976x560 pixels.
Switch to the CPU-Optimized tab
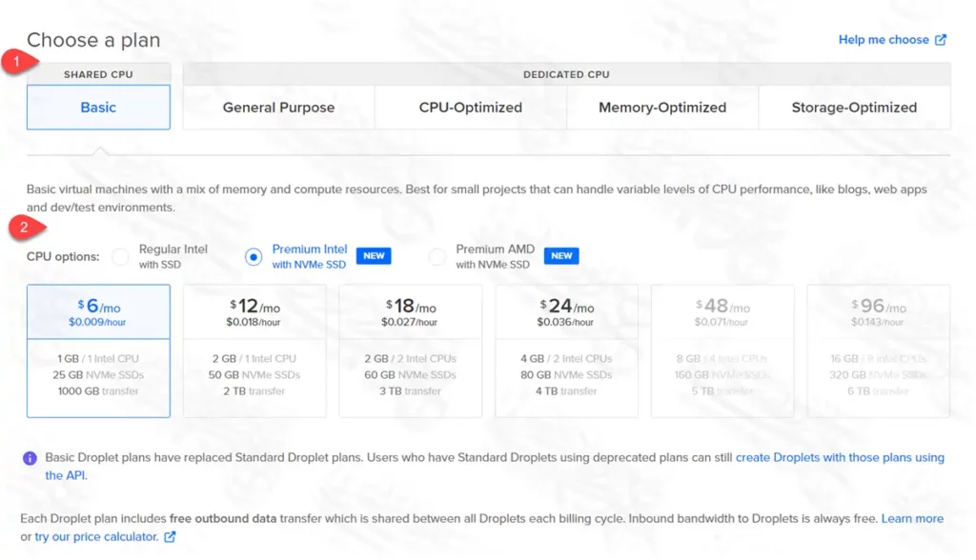coord(471,108)
